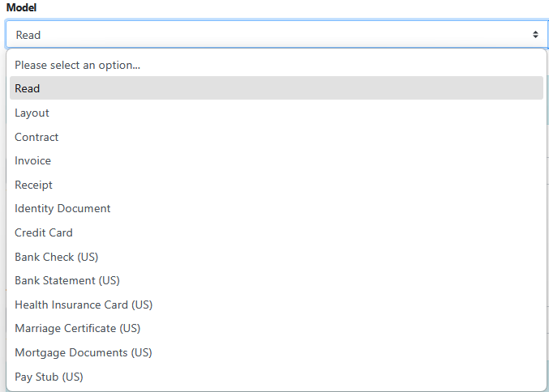Select Health Insurance Card (US) option
This screenshot has width=549, height=392.
(x=84, y=305)
